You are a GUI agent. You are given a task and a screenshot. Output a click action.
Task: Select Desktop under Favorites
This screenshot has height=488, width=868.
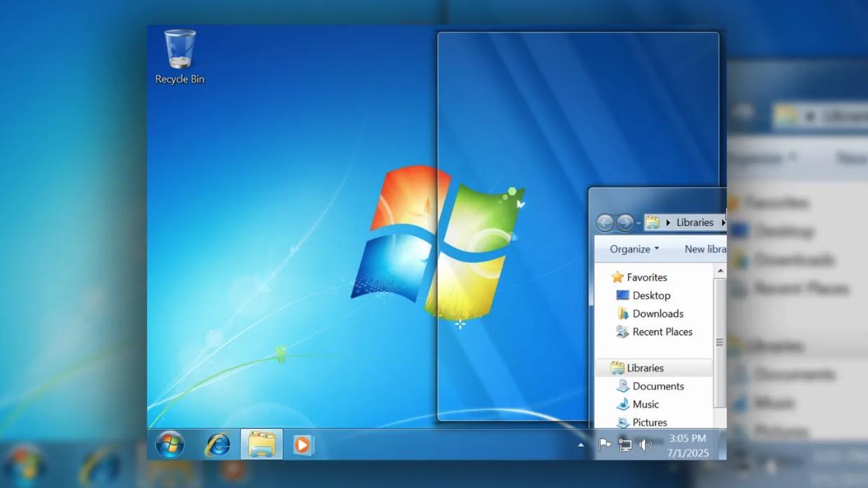[651, 296]
